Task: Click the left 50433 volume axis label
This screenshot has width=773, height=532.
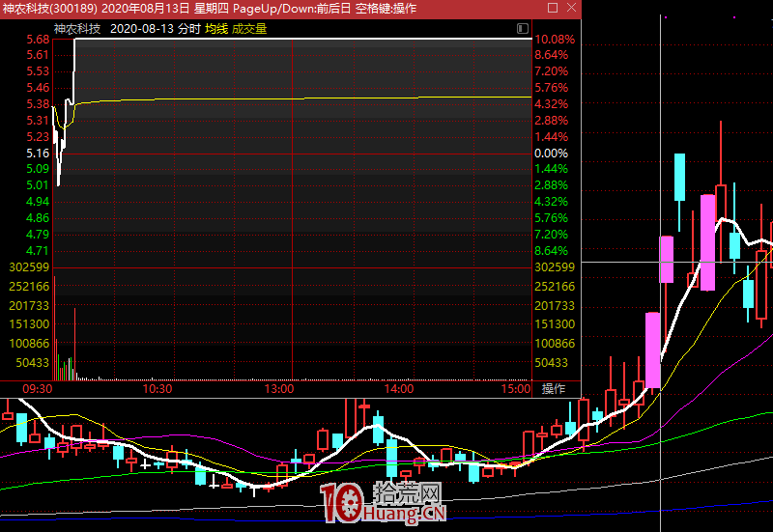Action: coord(33,362)
